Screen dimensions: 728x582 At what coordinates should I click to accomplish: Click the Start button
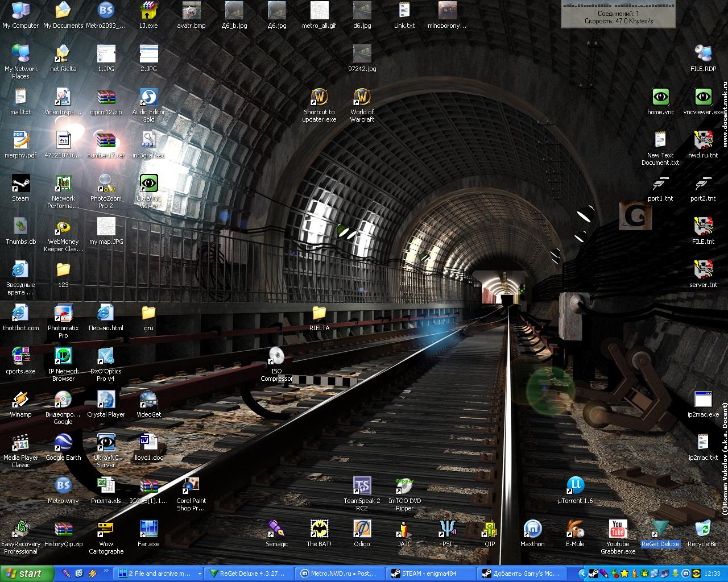click(x=27, y=574)
